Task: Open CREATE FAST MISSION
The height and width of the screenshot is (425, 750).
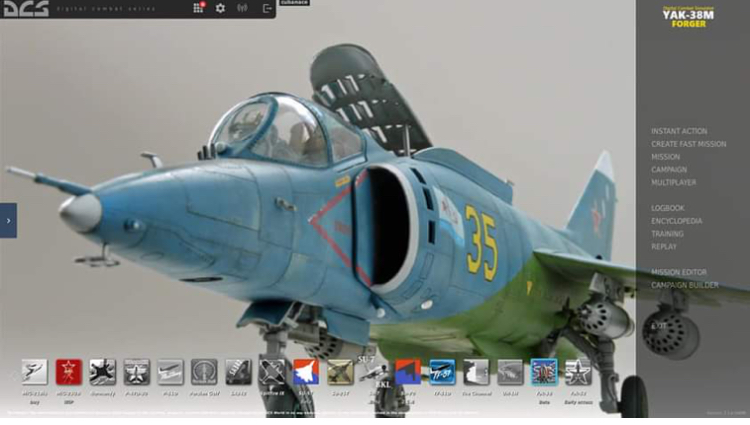Action: tap(688, 144)
